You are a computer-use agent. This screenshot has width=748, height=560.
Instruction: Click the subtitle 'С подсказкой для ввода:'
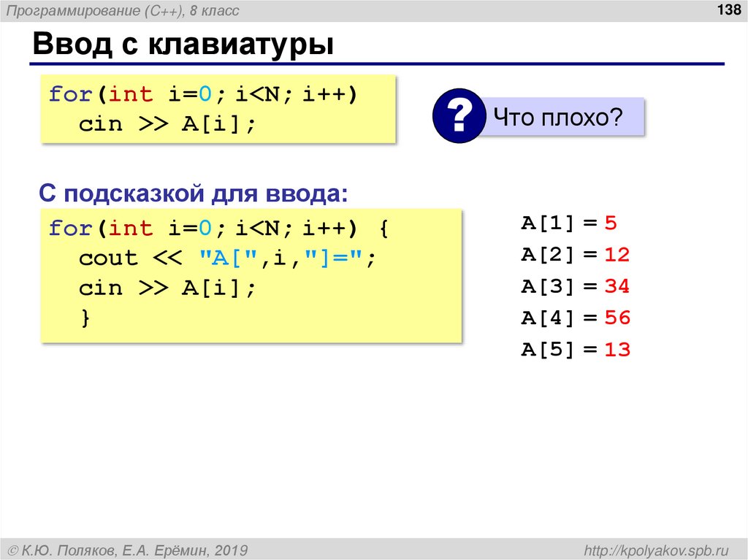coord(194,193)
